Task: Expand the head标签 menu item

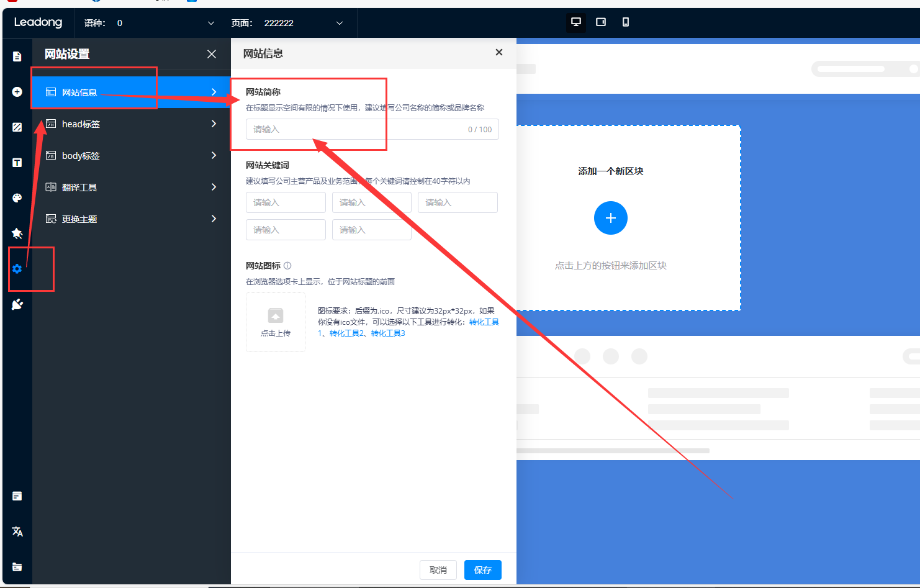Action: click(131, 124)
